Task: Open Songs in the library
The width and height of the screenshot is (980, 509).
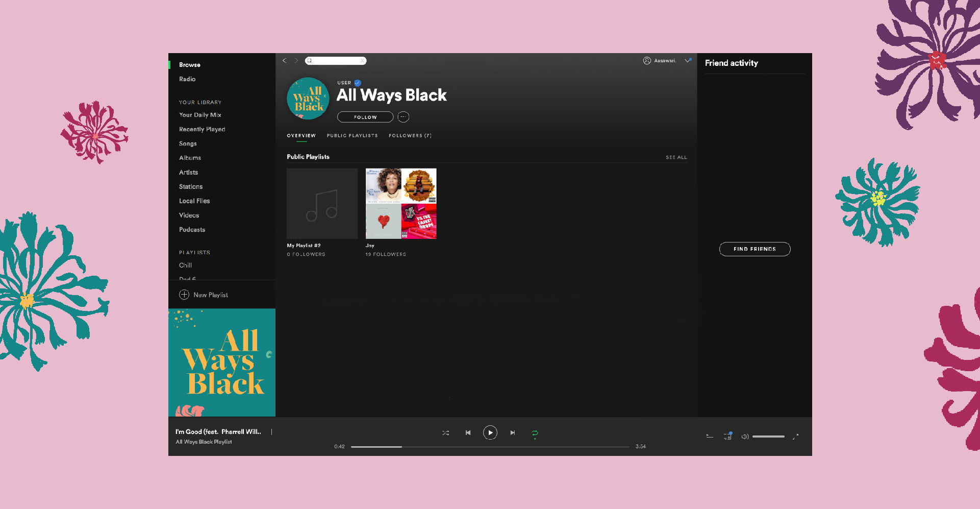Action: click(188, 143)
